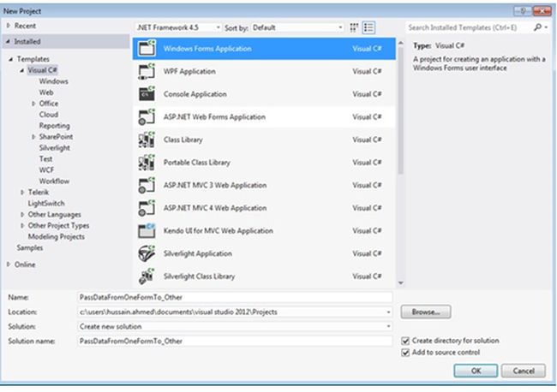
Task: Select the Test category
Action: tap(45, 159)
